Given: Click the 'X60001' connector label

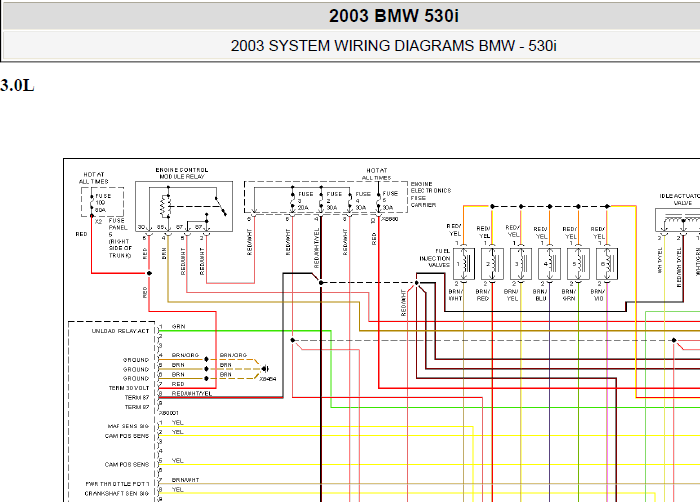Looking at the screenshot, I should pos(169,413).
